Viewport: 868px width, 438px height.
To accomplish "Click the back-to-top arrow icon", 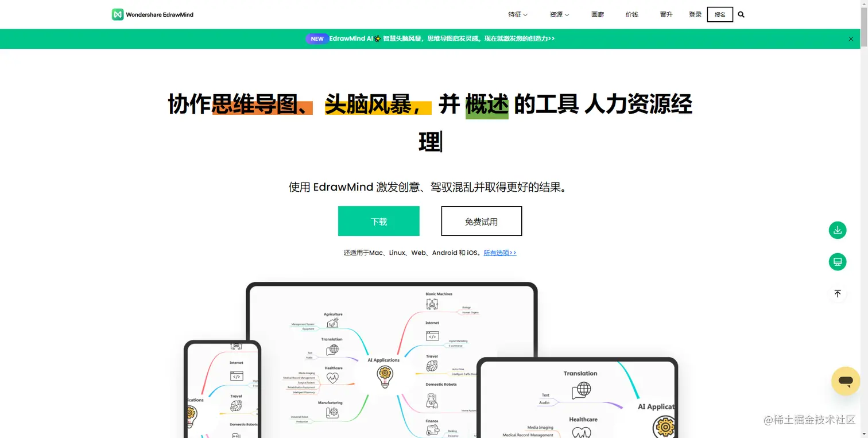I will [x=838, y=293].
